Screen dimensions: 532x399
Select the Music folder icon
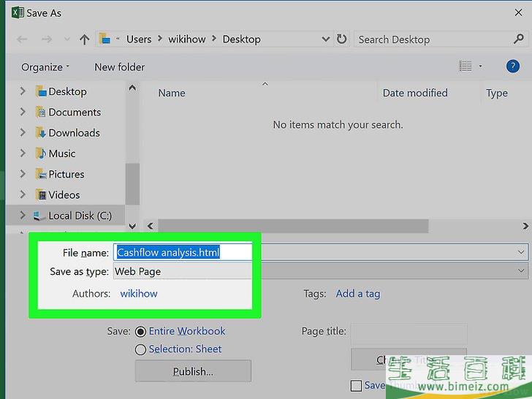tap(41, 153)
